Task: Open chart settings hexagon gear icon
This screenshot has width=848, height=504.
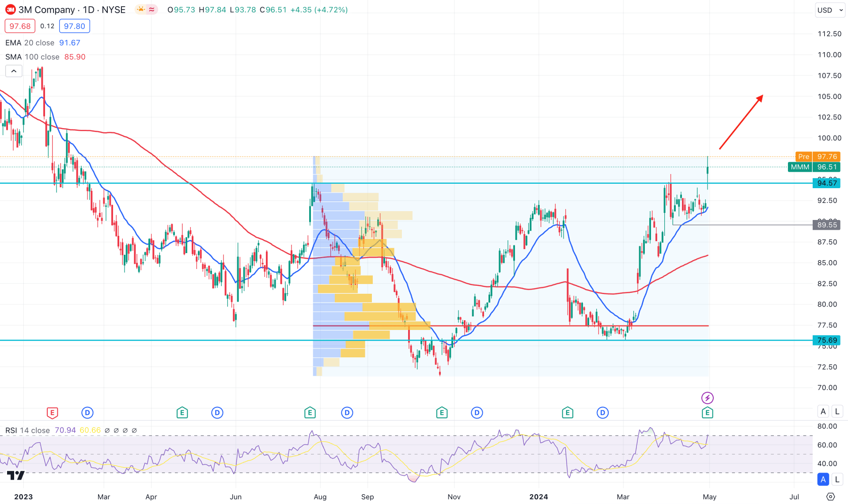Action: pyautogui.click(x=830, y=496)
